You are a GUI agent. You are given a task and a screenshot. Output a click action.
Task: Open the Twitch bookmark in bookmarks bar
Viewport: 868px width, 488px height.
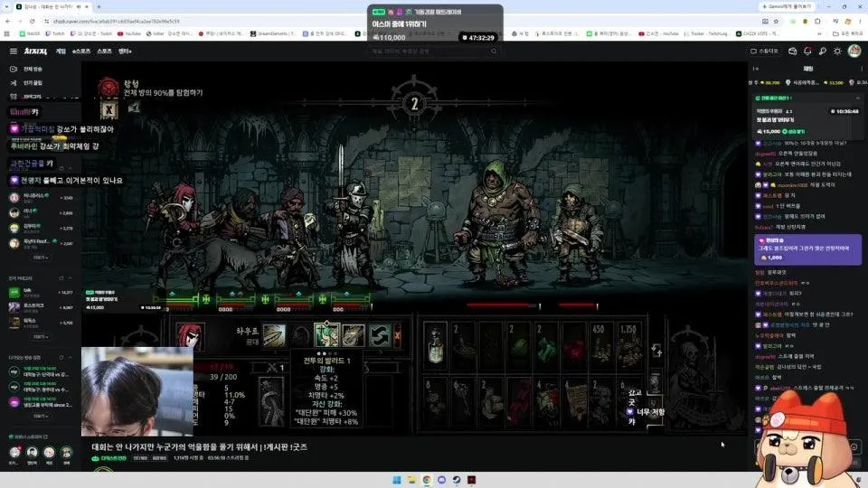coord(55,33)
